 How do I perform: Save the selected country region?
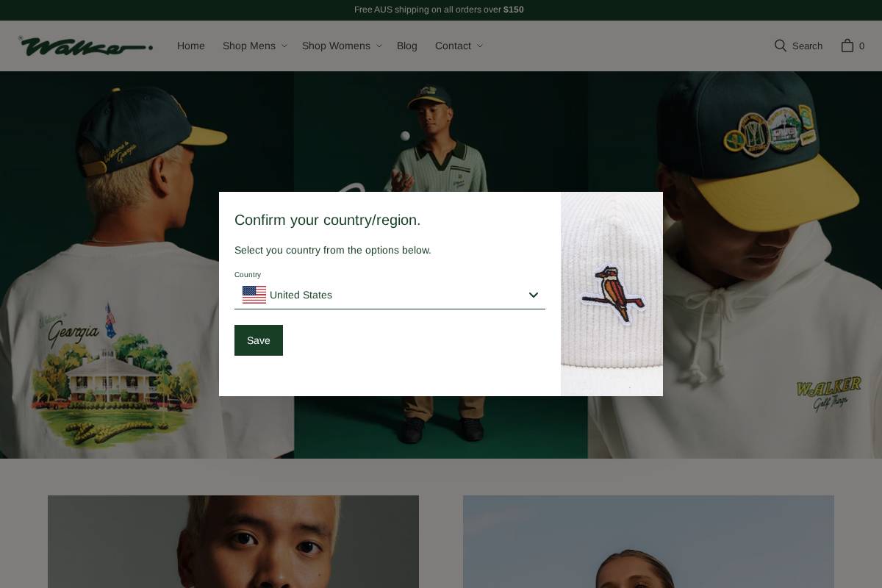258,340
